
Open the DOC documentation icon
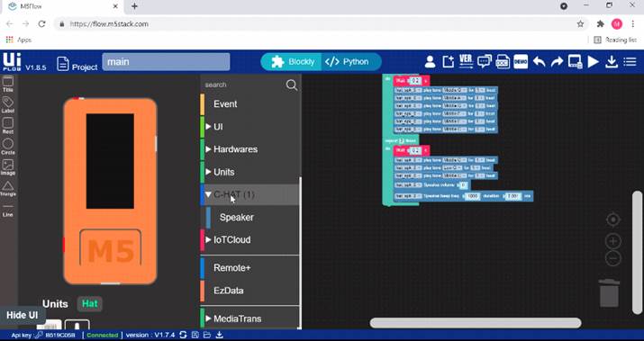click(503, 62)
